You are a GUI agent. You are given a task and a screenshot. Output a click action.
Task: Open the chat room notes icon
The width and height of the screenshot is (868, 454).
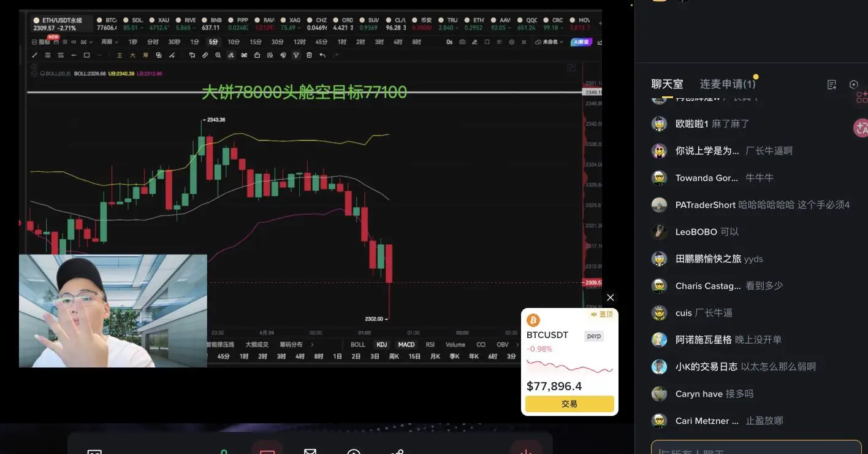click(832, 85)
